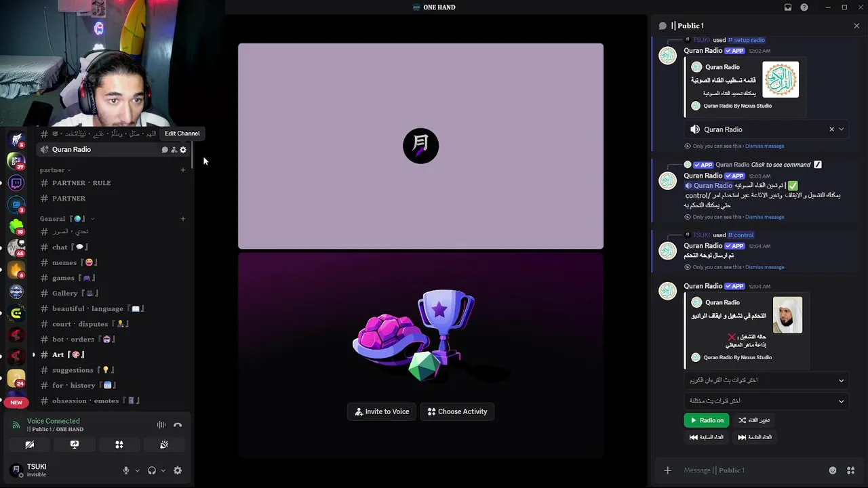Open apps launcher in message box
This screenshot has height=488, width=868.
(x=850, y=470)
